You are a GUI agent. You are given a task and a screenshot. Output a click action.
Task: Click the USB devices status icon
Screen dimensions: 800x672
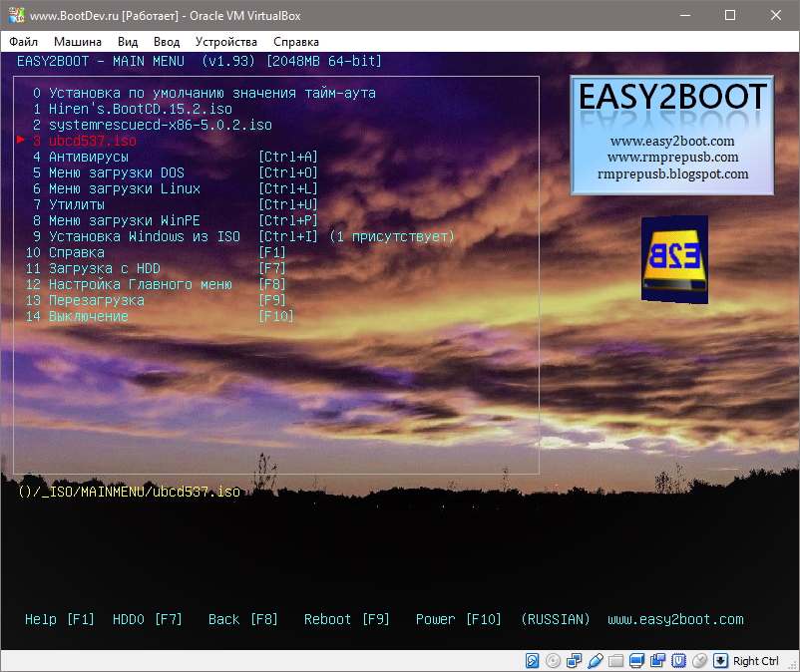click(595, 661)
